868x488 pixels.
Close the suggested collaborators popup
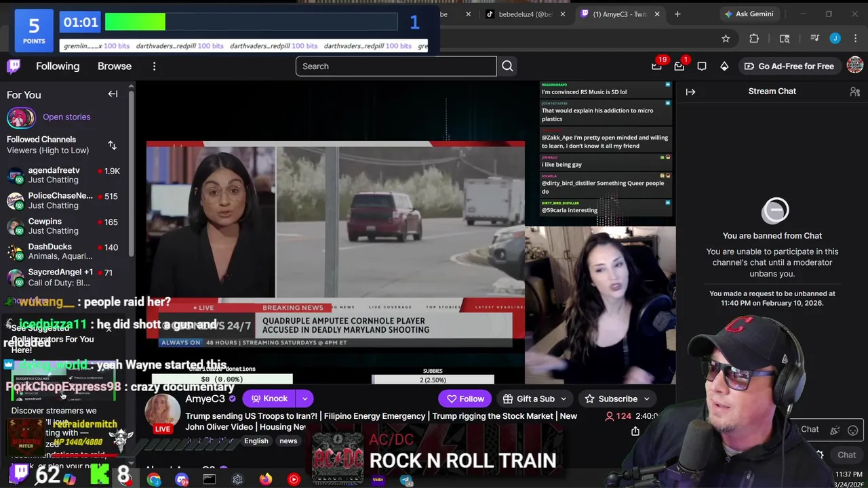pyautogui.click(x=108, y=329)
